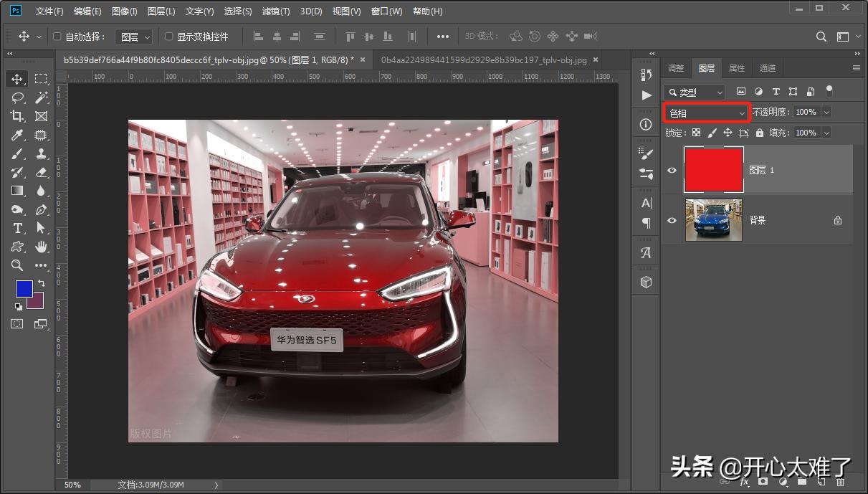
Task: Switch to the 通道 panel tab
Action: pos(767,68)
